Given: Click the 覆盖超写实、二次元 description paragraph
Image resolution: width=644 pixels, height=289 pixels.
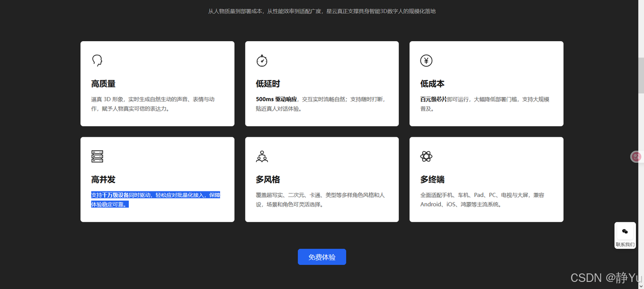Looking at the screenshot, I should (x=320, y=200).
